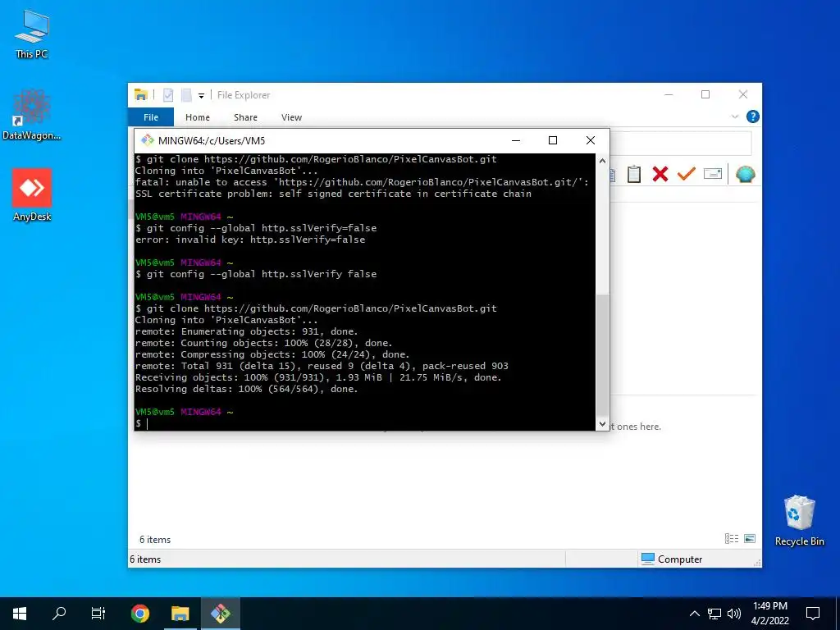Switch to the Share ribbon tab
This screenshot has width=840, height=630.
(245, 117)
